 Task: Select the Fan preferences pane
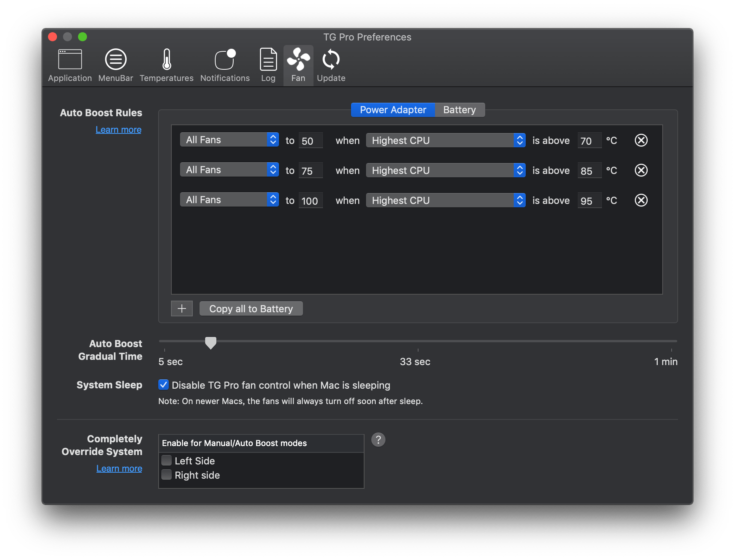tap(298, 65)
